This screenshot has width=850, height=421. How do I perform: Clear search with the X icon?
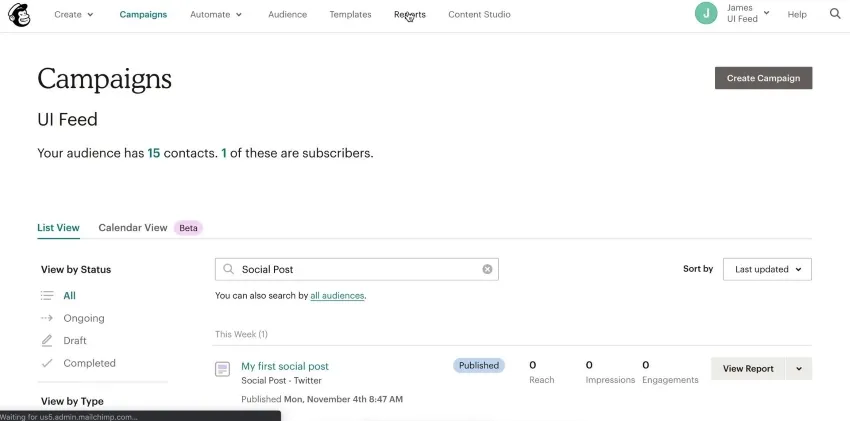point(487,269)
